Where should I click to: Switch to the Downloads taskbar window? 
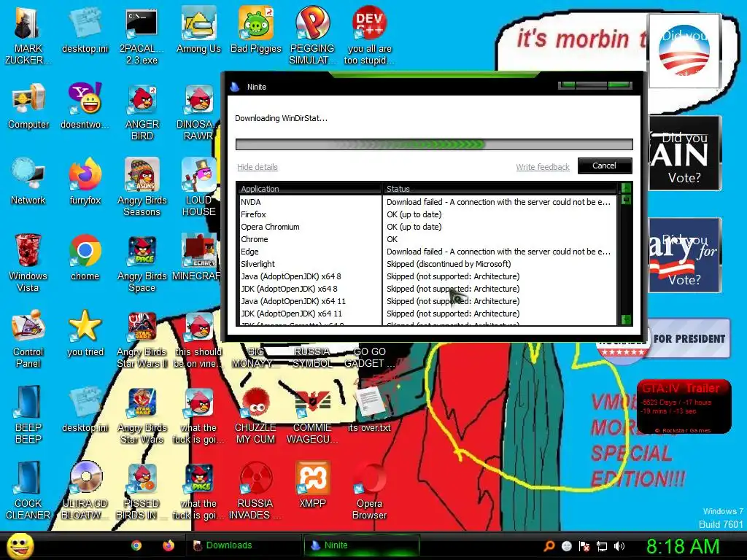pyautogui.click(x=243, y=545)
